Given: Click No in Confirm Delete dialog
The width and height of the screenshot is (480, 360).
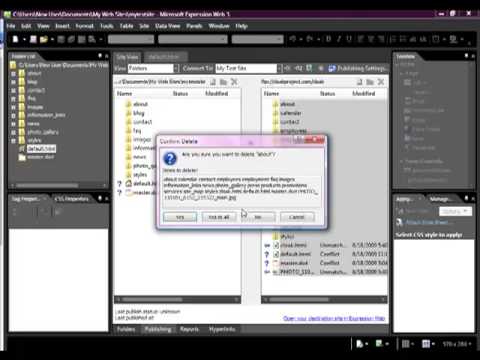Looking at the screenshot, I should pyautogui.click(x=258, y=217).
